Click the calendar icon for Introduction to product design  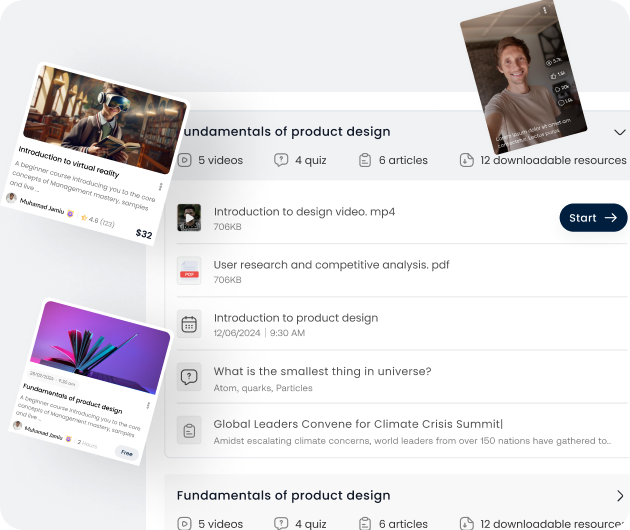click(x=189, y=324)
